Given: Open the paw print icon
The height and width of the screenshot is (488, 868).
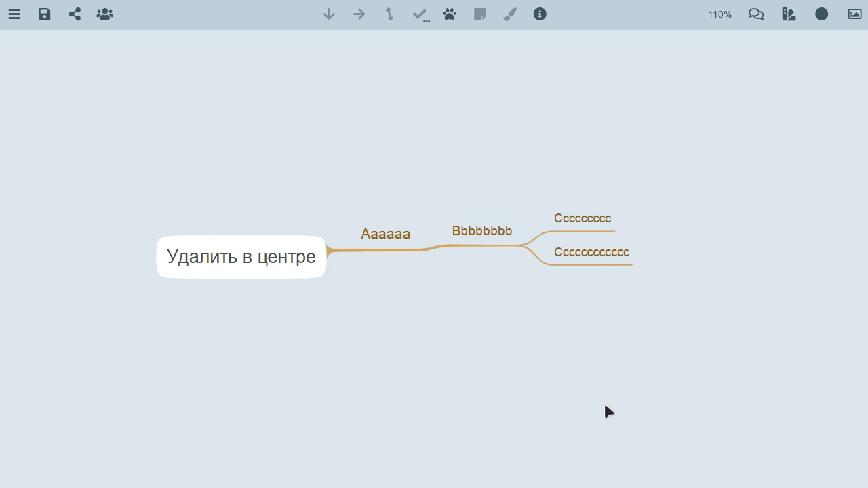Looking at the screenshot, I should (450, 14).
